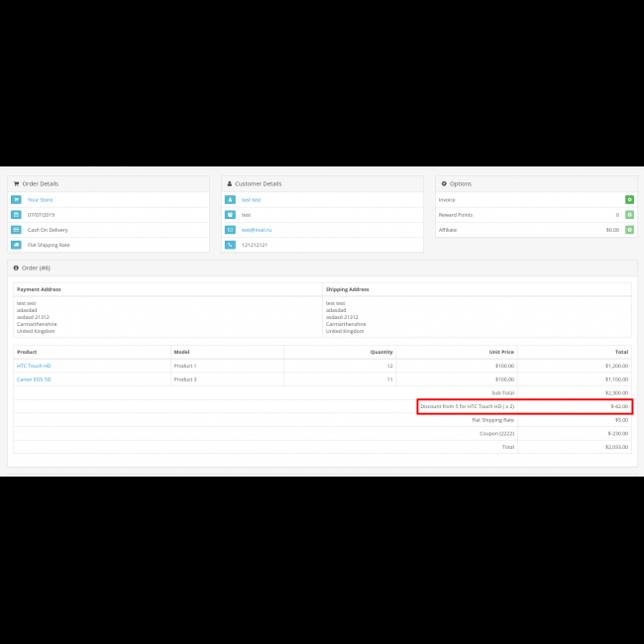Open the HTC Touch HD product link
Viewport: 644px width, 644px height.
tap(34, 366)
